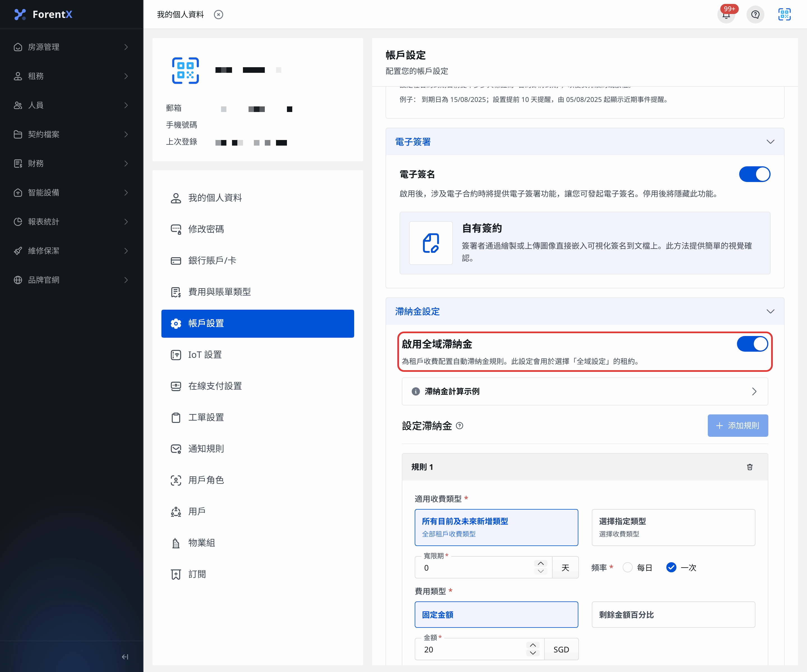Expand 契約檔案 in the sidebar
This screenshot has height=672, width=807.
click(71, 134)
